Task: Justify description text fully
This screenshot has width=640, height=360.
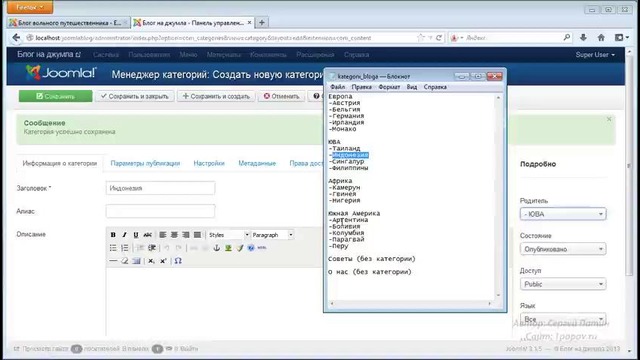Action: [197, 235]
